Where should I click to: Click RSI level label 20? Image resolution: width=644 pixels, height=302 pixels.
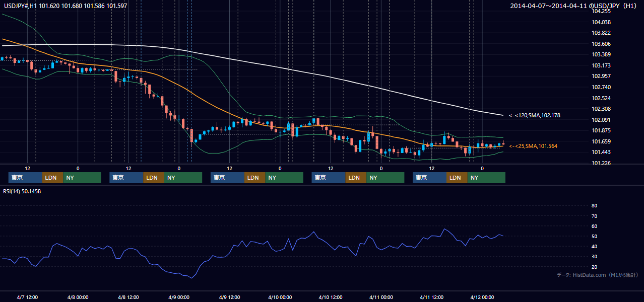tap(594, 267)
